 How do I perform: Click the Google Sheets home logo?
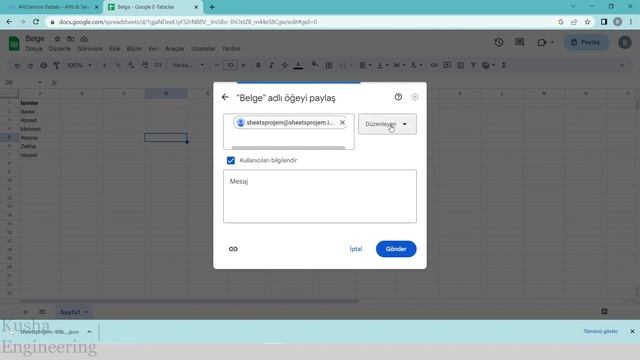tap(14, 43)
